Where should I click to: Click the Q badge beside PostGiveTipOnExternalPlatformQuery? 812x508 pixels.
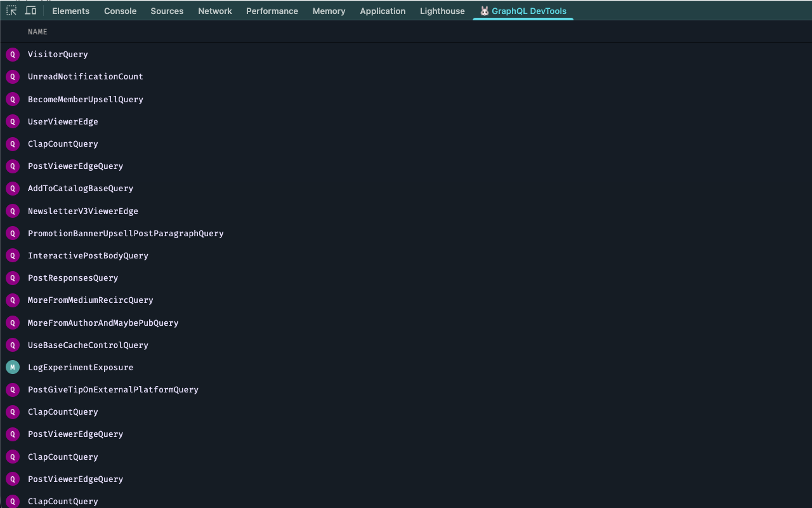point(13,389)
